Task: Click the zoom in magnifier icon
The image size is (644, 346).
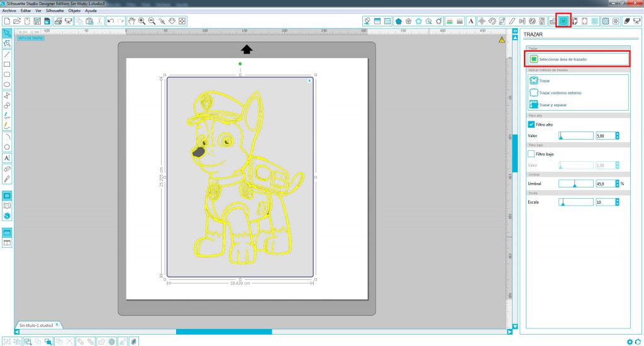Action: [142, 21]
